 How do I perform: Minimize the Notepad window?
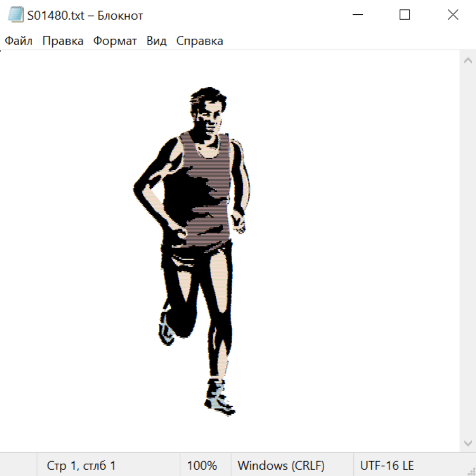pyautogui.click(x=357, y=15)
